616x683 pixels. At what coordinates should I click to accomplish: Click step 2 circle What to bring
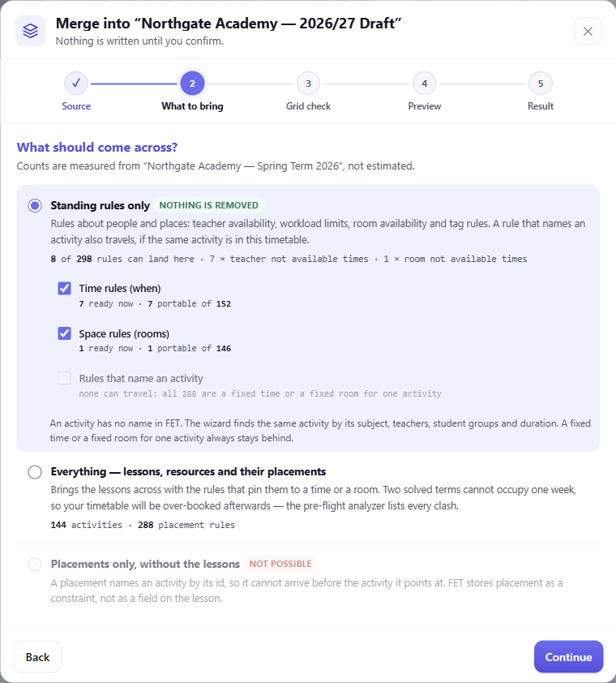(192, 84)
